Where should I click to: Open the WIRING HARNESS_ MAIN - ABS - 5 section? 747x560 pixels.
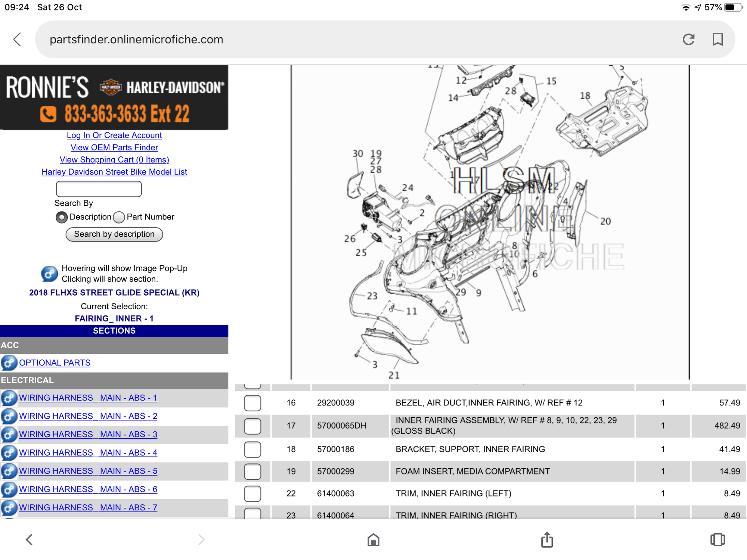[x=88, y=471]
